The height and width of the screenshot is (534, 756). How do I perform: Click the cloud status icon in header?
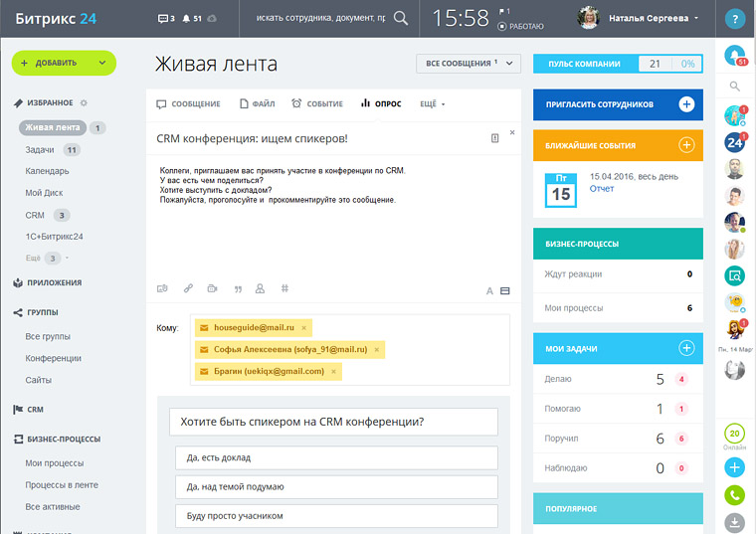click(x=212, y=18)
